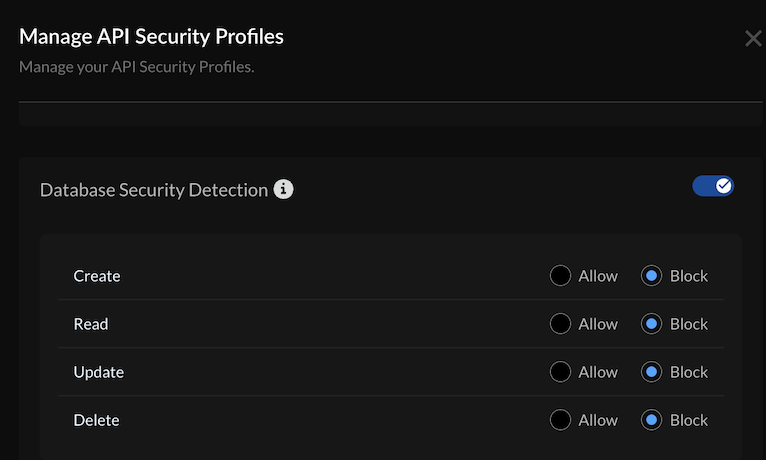Click the Read row label
The image size is (766, 460).
(91, 324)
